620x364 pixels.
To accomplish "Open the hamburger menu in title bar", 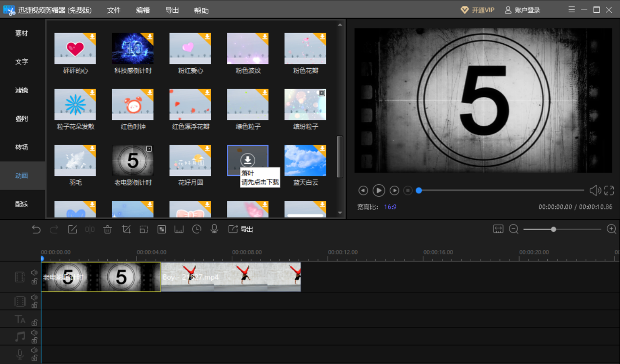I will (x=572, y=10).
